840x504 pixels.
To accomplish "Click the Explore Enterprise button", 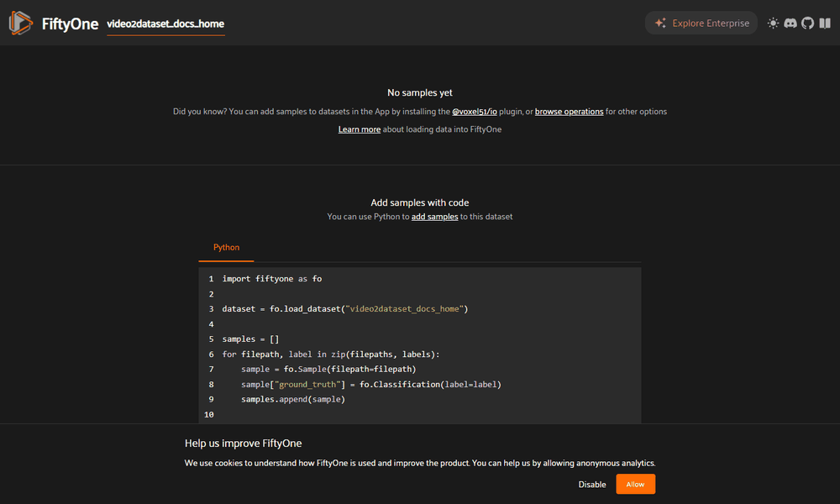I will click(701, 23).
